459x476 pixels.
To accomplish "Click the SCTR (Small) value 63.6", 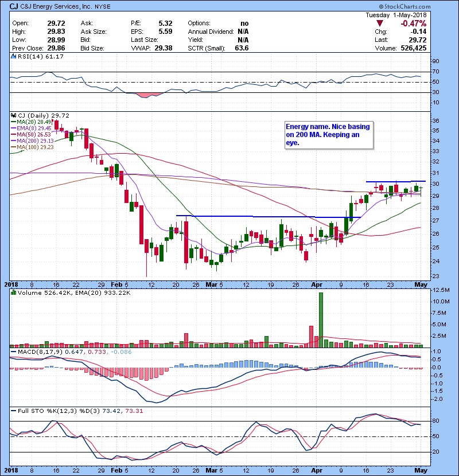I will (242, 48).
